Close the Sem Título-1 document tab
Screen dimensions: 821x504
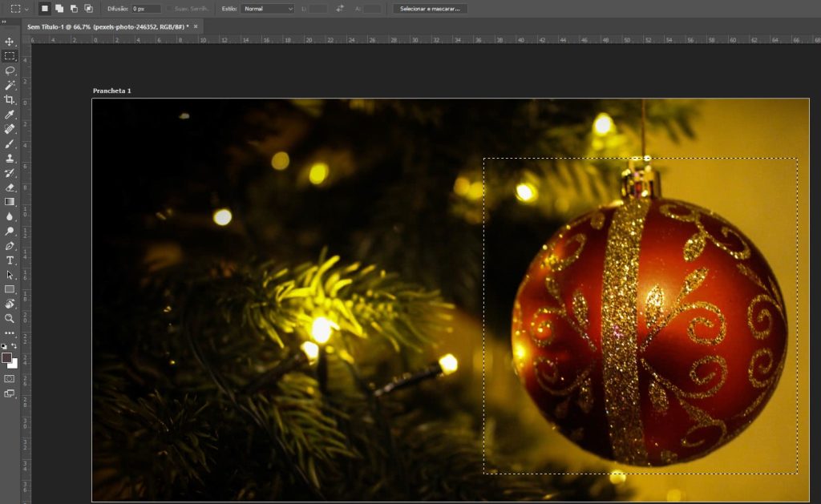click(x=196, y=26)
